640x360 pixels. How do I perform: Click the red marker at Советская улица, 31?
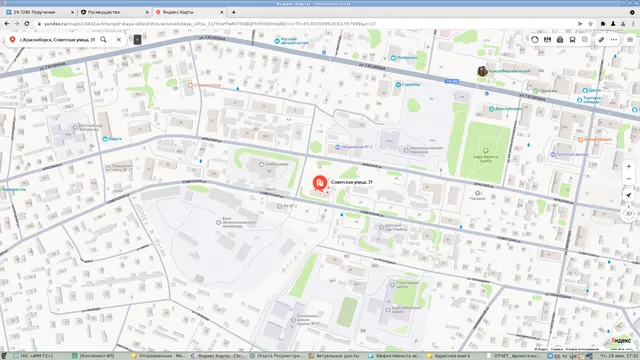[x=320, y=183]
